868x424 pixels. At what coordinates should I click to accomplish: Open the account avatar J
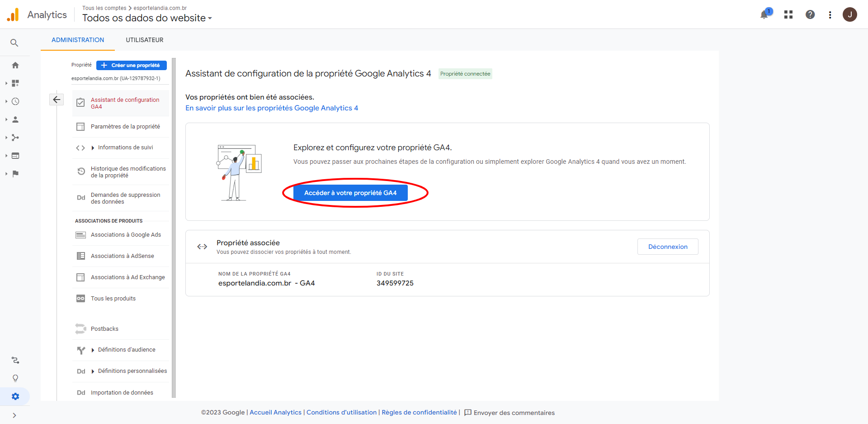[x=850, y=14]
